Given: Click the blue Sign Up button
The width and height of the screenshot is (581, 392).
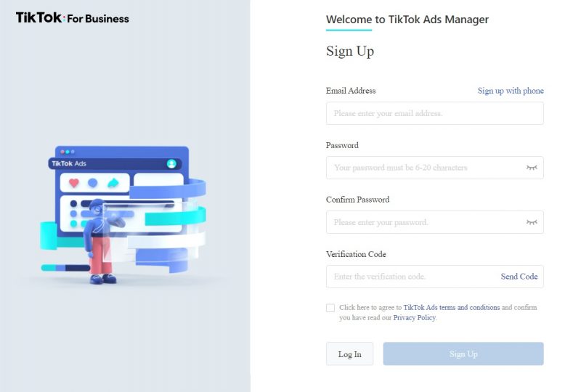Looking at the screenshot, I should pos(463,354).
